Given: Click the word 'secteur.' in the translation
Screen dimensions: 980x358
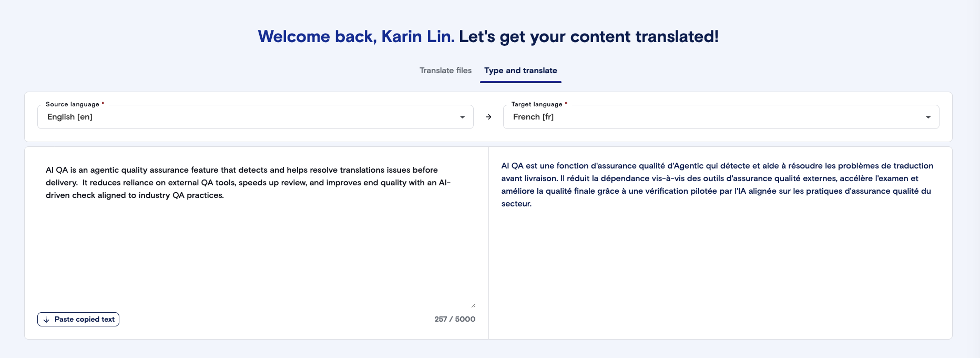Looking at the screenshot, I should (x=516, y=204).
